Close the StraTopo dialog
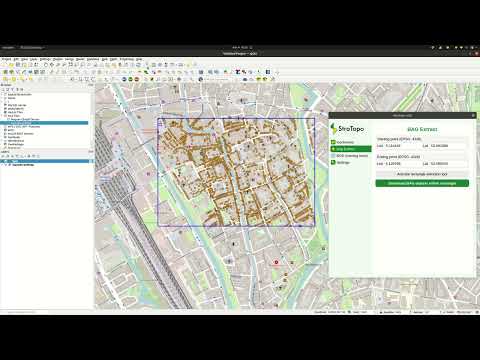480x360 pixels. click(473, 115)
